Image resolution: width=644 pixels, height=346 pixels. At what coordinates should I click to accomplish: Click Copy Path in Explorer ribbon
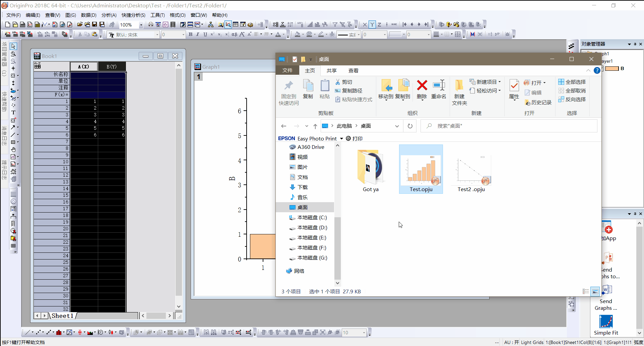[348, 91]
